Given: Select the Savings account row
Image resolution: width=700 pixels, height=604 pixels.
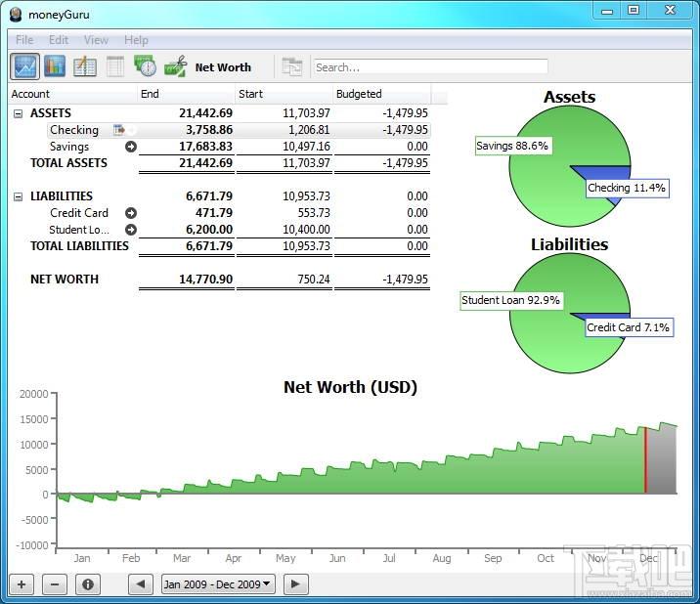Looking at the screenshot, I should [x=239, y=147].
